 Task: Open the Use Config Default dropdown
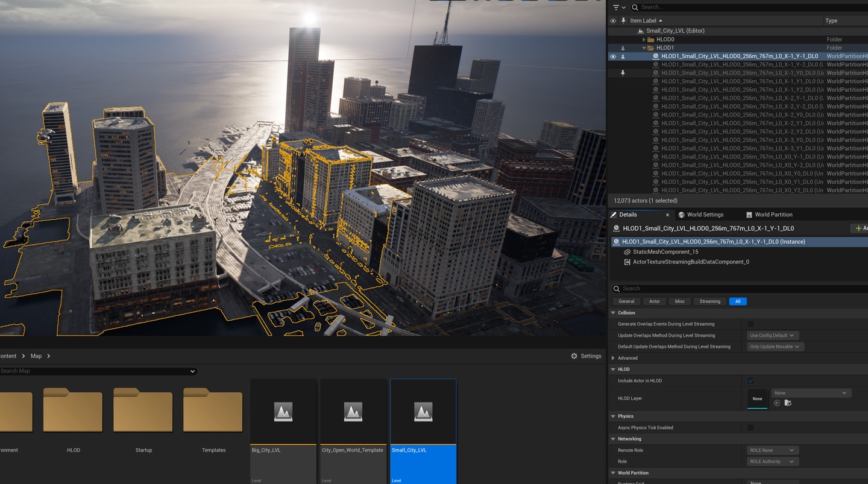point(773,336)
